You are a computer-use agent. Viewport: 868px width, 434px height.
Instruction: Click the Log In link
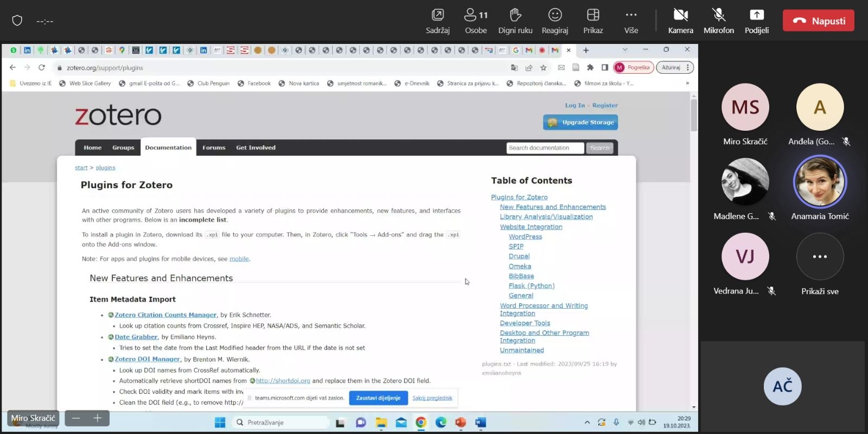(x=575, y=105)
